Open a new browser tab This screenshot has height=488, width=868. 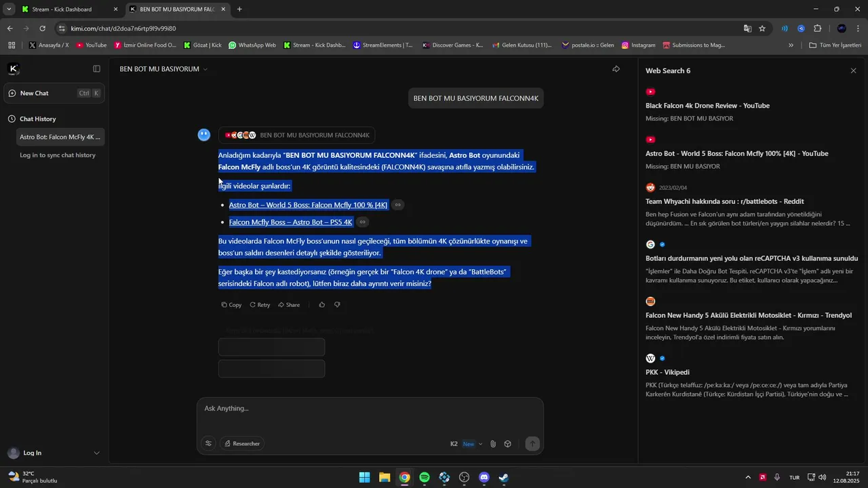pos(239,9)
